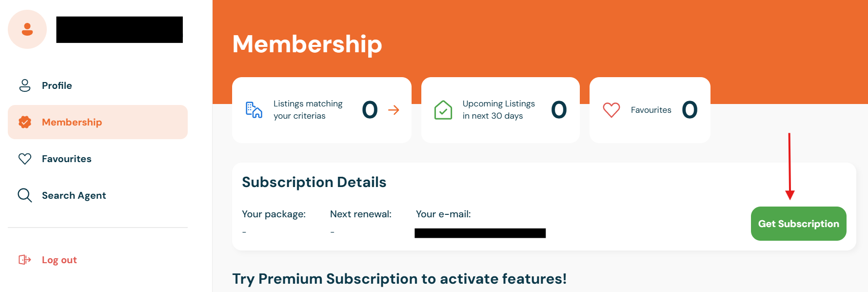This screenshot has width=868, height=292.
Task: Click the red heart Favourites card icon
Action: 611,110
